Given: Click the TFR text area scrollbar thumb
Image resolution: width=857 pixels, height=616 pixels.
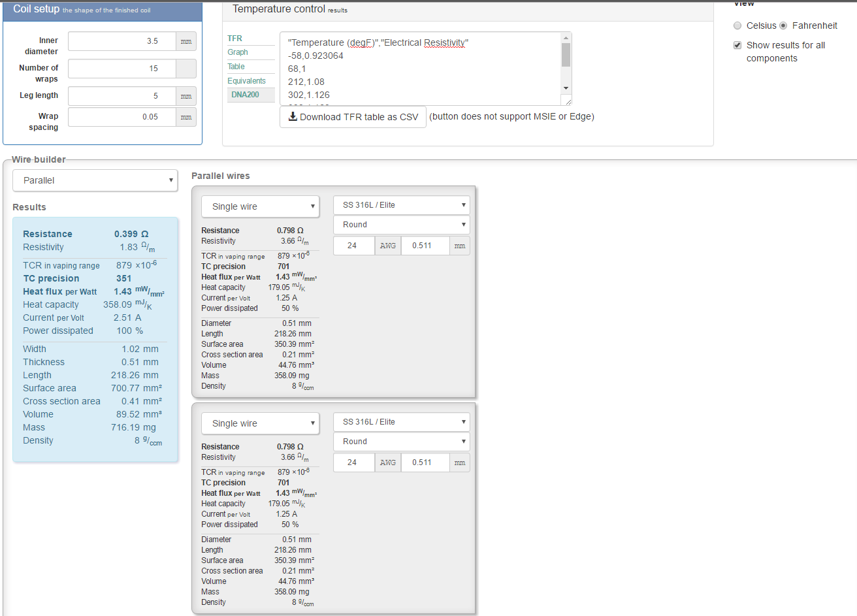Looking at the screenshot, I should coord(566,56).
